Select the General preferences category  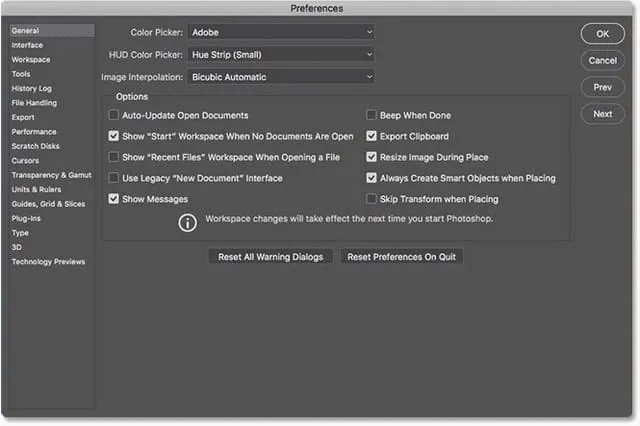(x=52, y=31)
